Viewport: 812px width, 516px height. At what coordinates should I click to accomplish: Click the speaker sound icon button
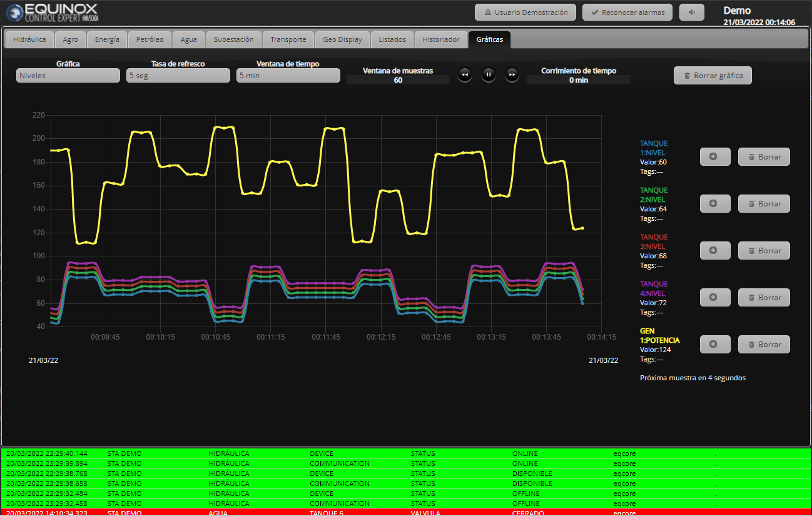691,13
